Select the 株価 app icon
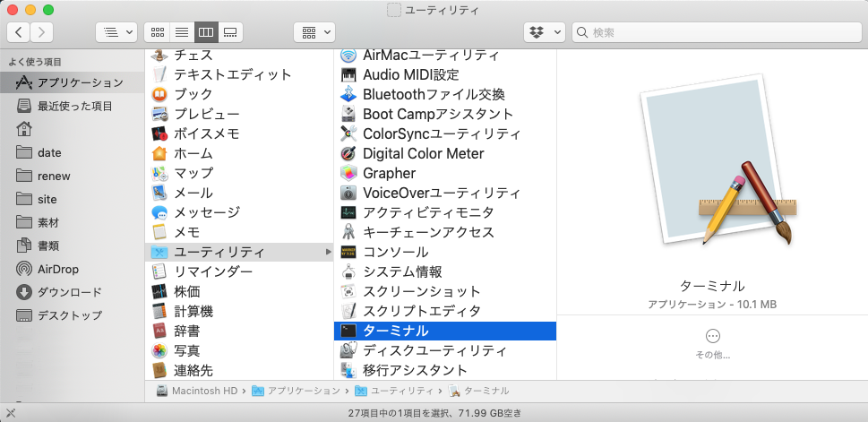The image size is (868, 422). (159, 291)
